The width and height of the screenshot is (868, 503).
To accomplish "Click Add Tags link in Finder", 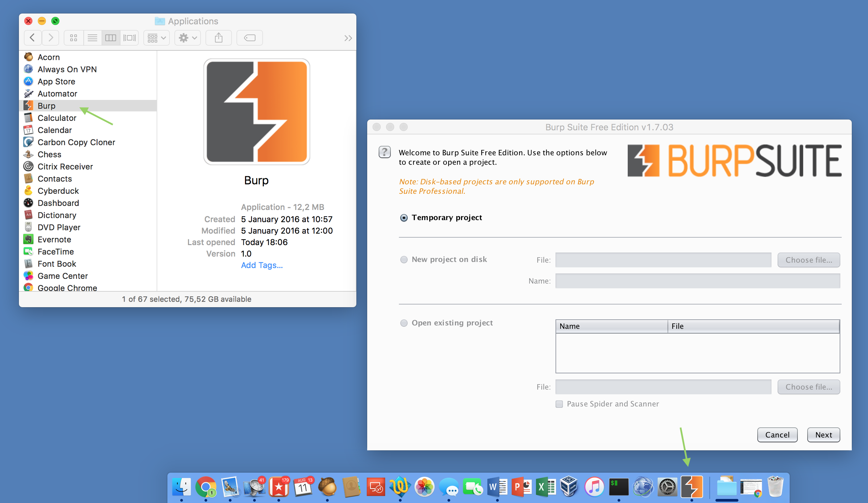I will pyautogui.click(x=262, y=265).
